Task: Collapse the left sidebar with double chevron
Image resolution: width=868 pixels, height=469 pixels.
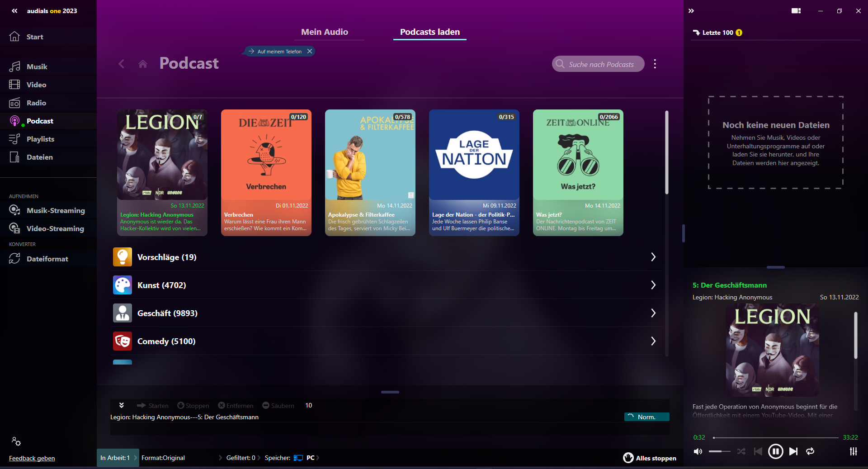Action: pyautogui.click(x=14, y=11)
